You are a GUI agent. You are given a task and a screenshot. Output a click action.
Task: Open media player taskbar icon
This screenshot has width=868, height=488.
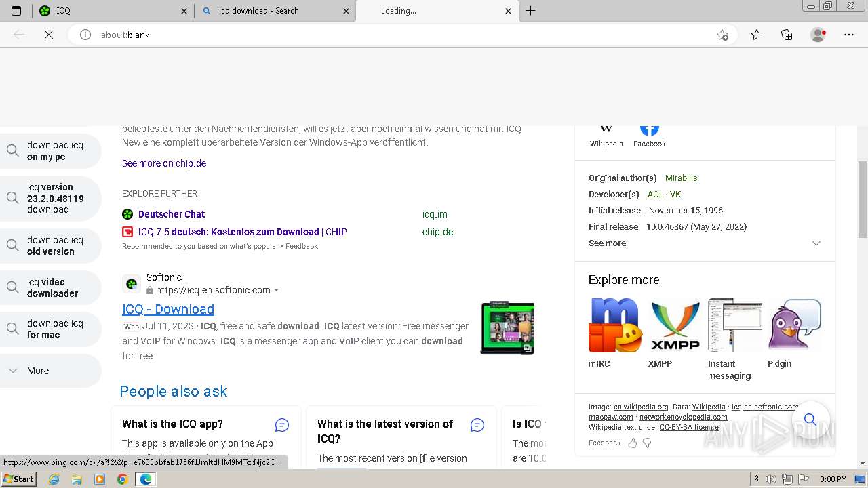point(100,479)
